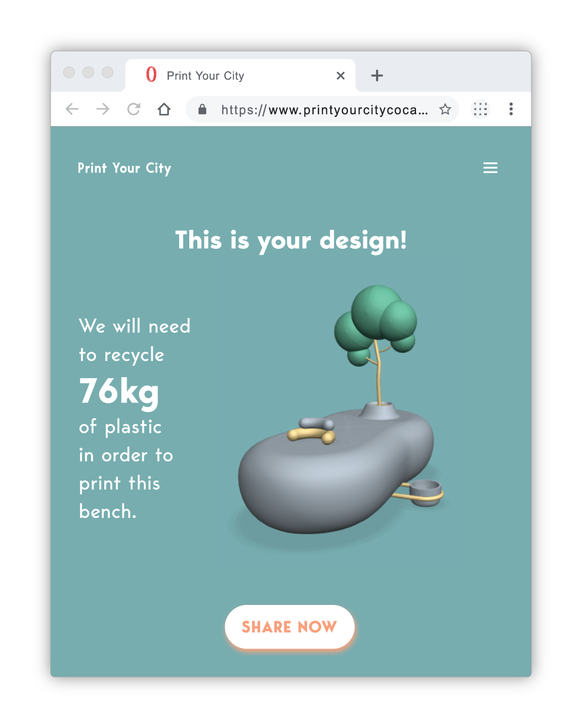Click the red Opera favicon
The image size is (582, 728).
[151, 74]
